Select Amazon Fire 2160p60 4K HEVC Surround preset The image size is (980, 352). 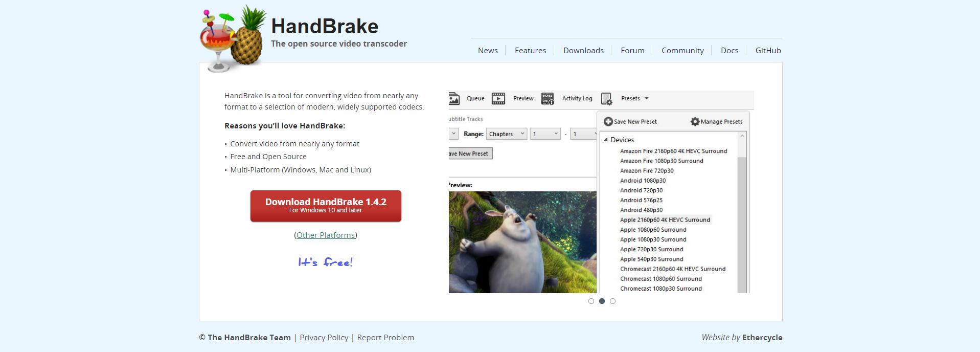coord(673,151)
